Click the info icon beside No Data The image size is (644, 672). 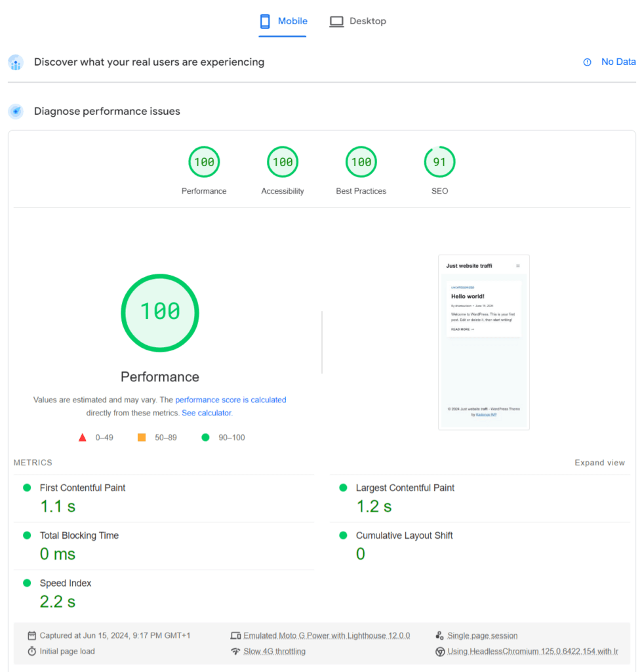(586, 62)
